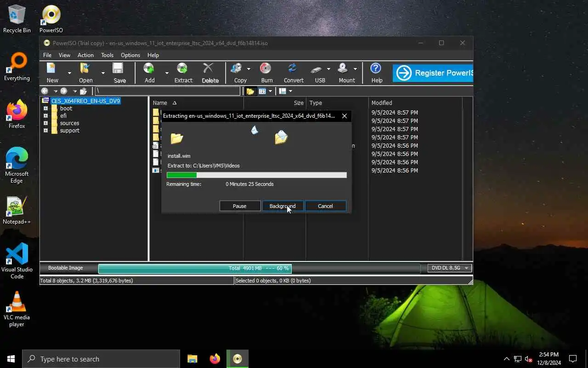Open PowerISO desktop shortcut

click(51, 19)
